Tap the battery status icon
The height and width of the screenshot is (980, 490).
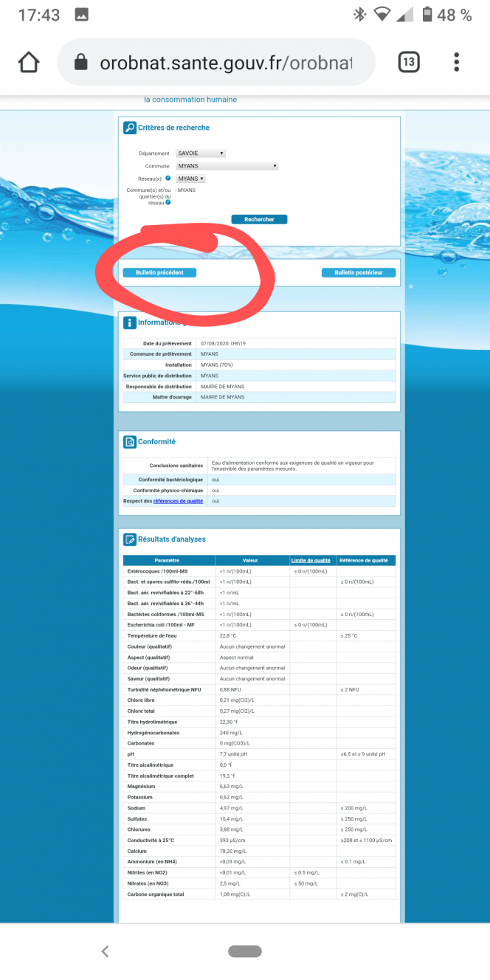tap(427, 14)
